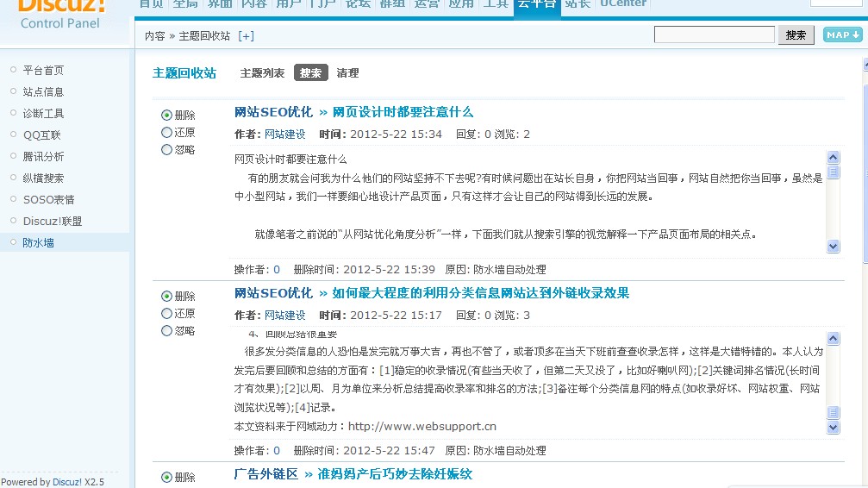
Task: Select 删除 radio for 准妈妈产后巧妙去除妊娠纹 thread
Action: 166,478
